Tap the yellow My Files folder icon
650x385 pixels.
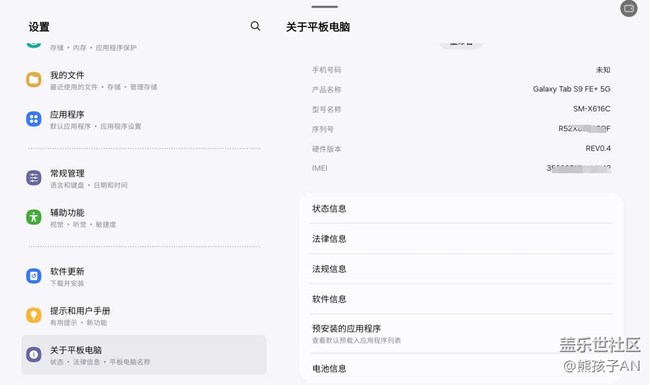(x=34, y=79)
